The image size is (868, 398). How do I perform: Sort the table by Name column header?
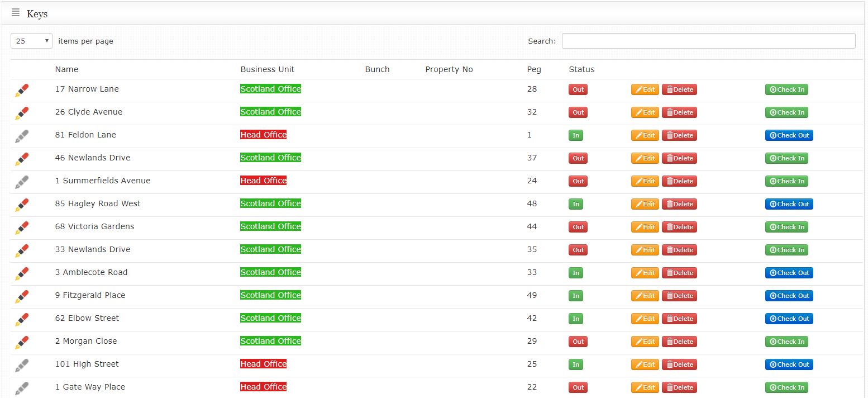point(66,69)
